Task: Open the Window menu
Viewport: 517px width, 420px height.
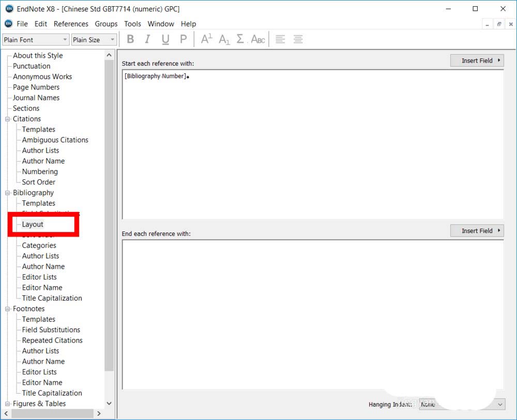Action: tap(161, 24)
